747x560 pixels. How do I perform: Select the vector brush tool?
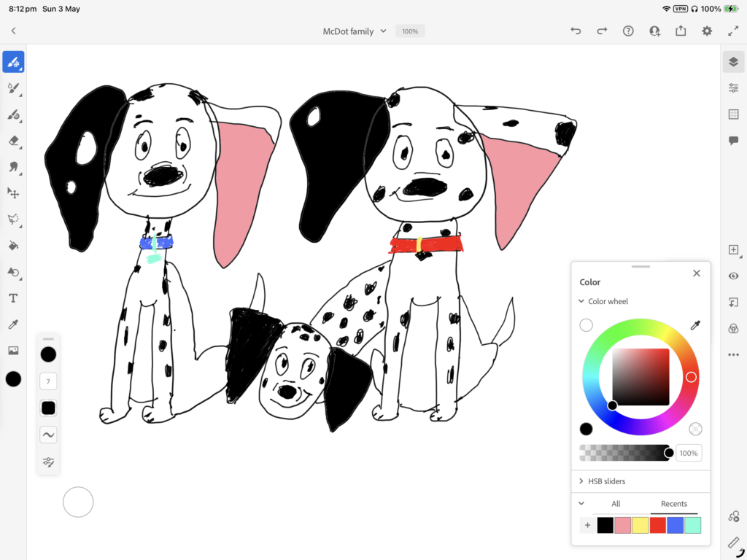[13, 114]
